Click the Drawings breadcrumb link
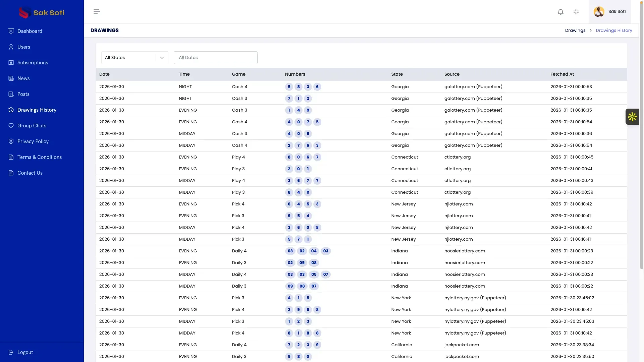 coord(575,31)
